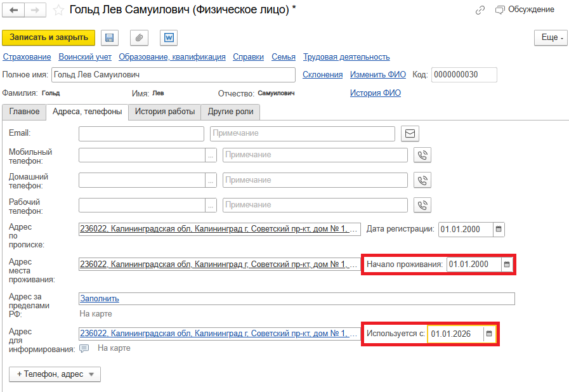The image size is (569, 392).
Task: Add to favorites with star icon
Action: point(58,10)
